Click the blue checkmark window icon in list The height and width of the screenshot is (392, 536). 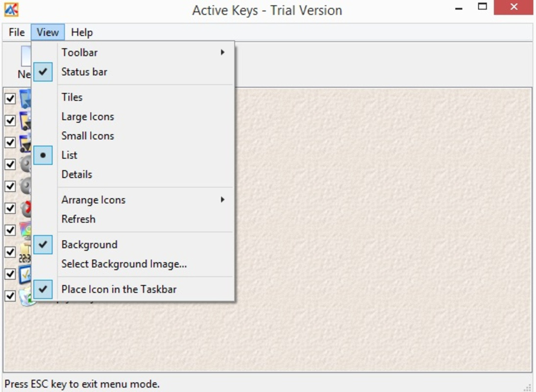tap(25, 274)
